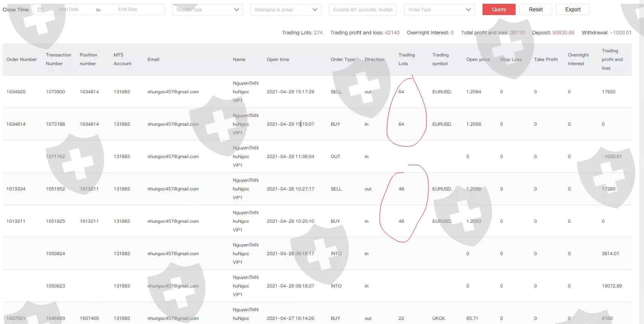Click the MT5 Account column header

[x=122, y=59]
